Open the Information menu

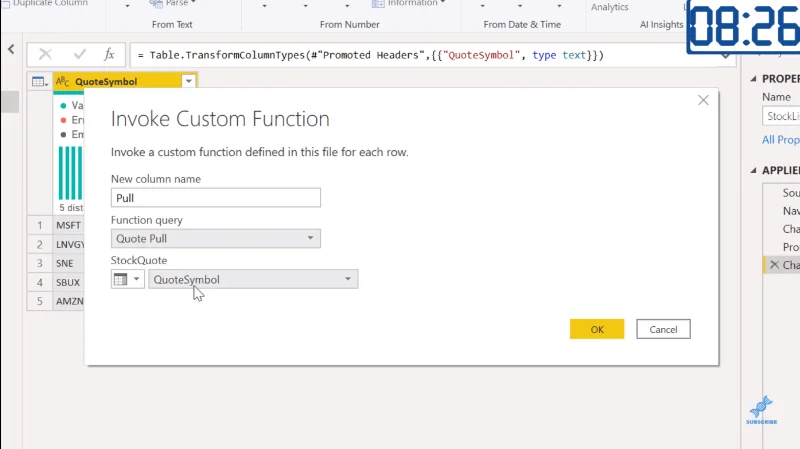click(x=409, y=4)
